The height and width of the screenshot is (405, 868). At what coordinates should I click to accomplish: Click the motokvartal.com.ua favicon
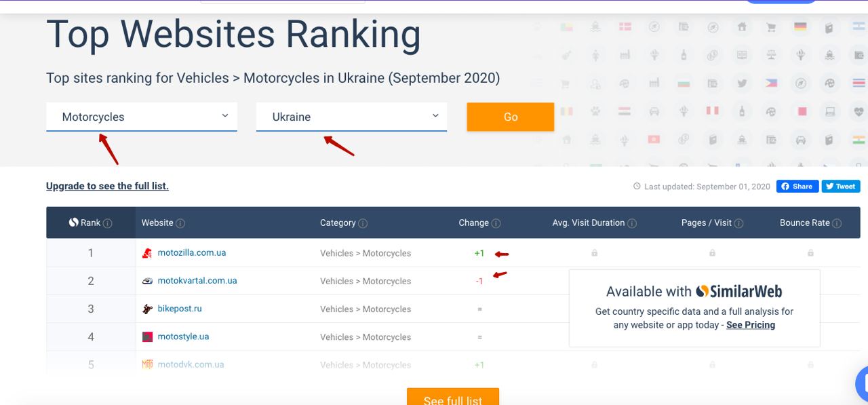tap(147, 281)
